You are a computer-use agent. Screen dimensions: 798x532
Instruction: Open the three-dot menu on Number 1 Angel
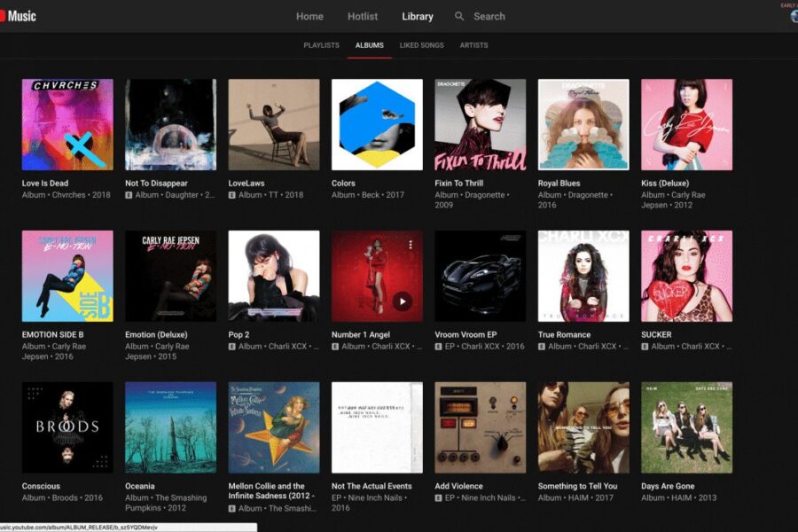411,245
